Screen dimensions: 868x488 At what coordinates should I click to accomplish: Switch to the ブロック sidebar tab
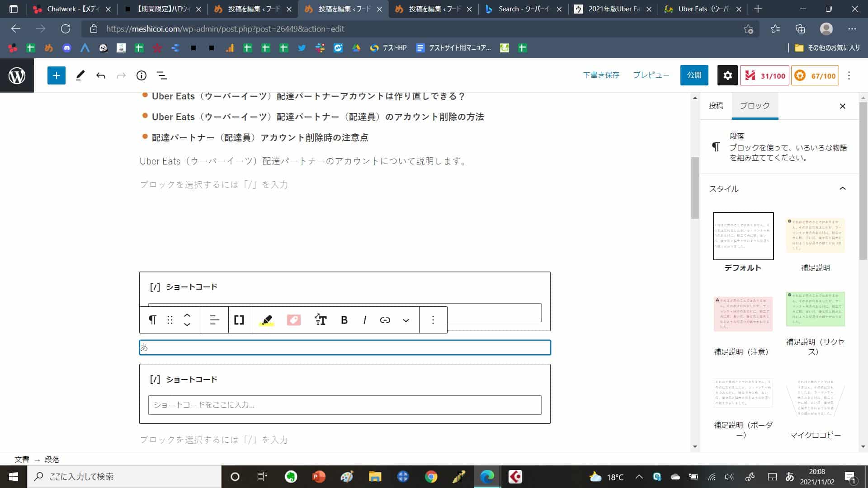coord(755,106)
